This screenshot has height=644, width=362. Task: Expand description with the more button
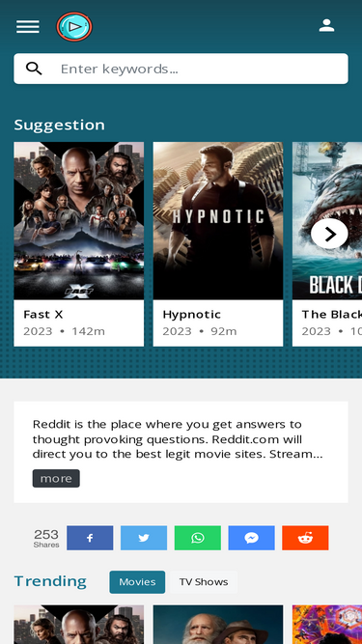click(56, 479)
